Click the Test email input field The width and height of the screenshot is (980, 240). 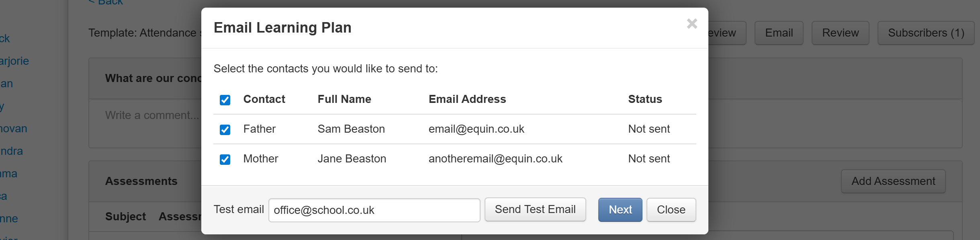point(374,210)
